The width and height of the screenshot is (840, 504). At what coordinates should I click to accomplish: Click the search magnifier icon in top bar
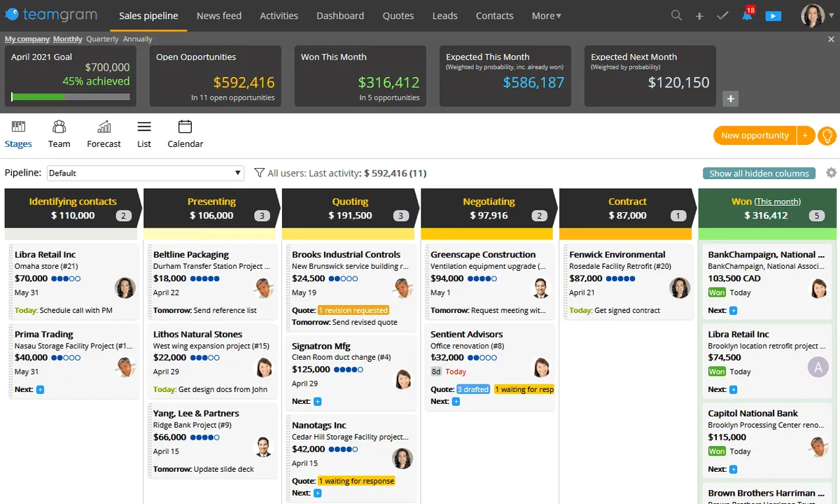676,15
